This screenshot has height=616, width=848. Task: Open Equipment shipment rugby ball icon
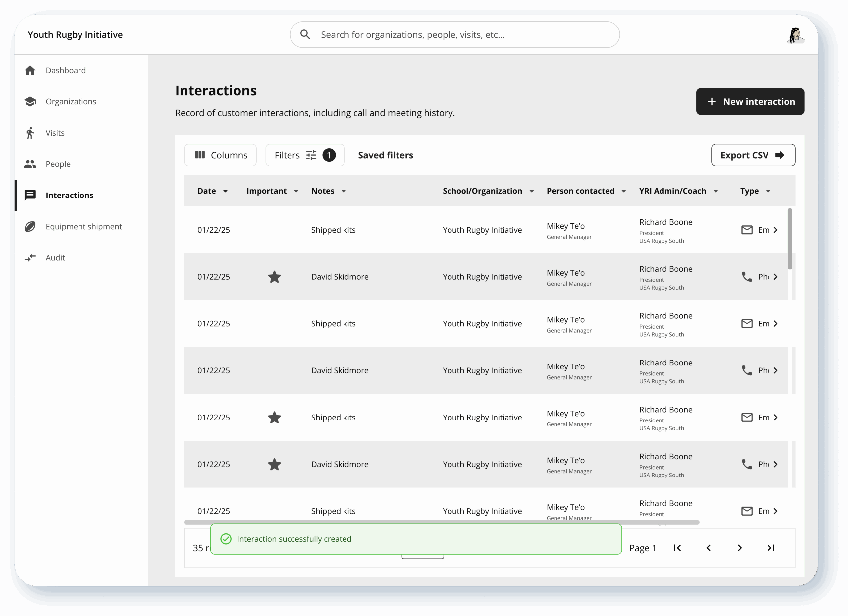coord(30,227)
